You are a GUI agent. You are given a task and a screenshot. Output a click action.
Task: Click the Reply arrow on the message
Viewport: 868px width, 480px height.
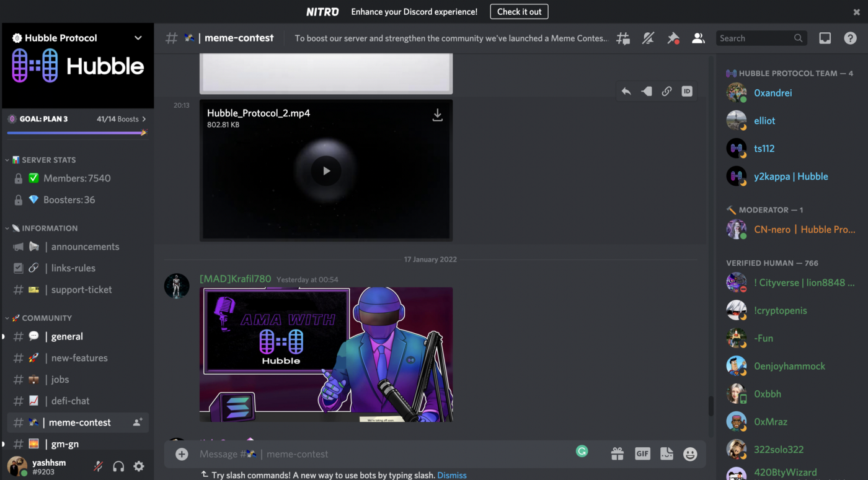tap(626, 91)
